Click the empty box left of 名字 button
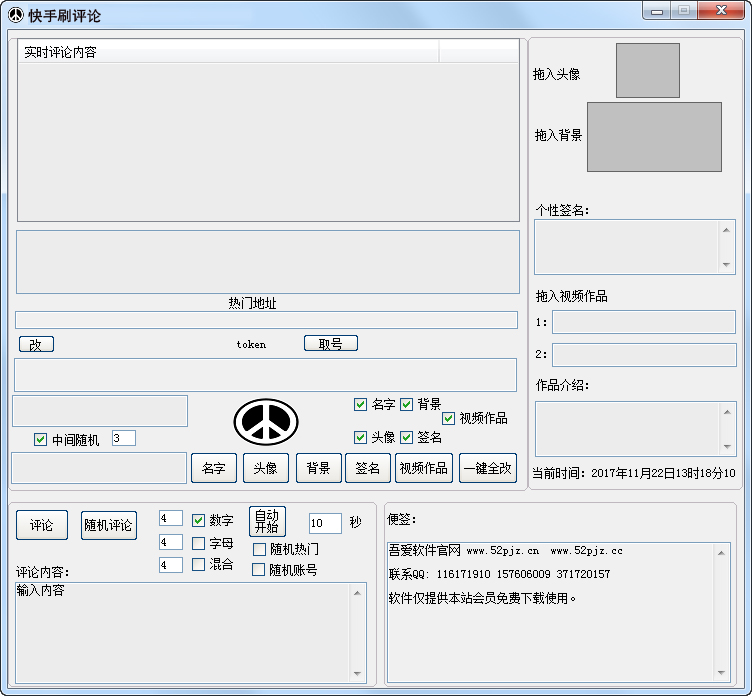The image size is (752, 696). pos(99,468)
